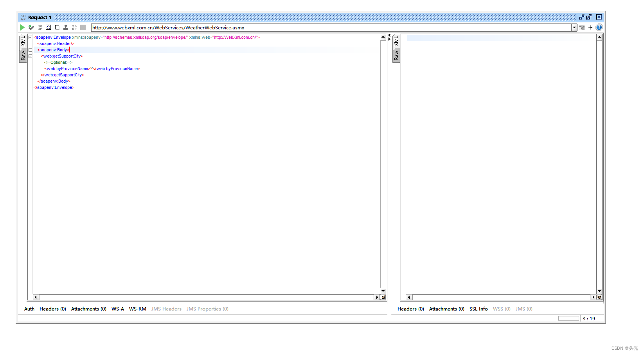The height and width of the screenshot is (354, 644).
Task: Add this request to a TestCase
Action: point(31,27)
